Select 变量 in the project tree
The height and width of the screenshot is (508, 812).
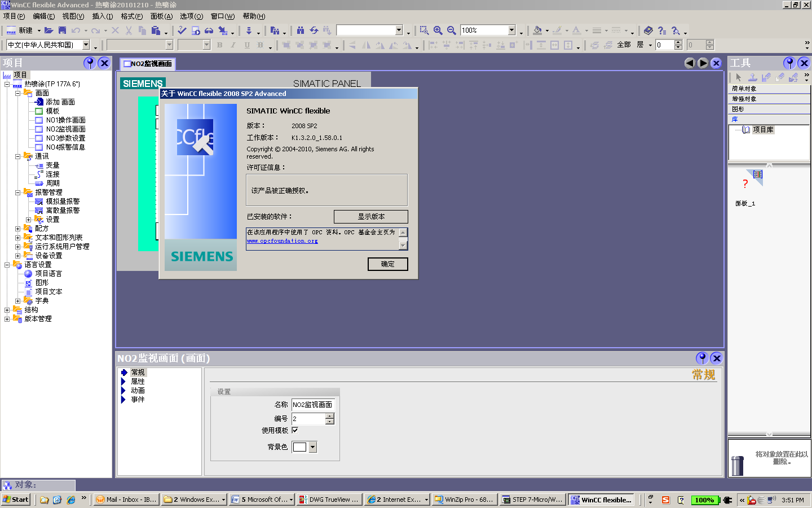(x=52, y=165)
